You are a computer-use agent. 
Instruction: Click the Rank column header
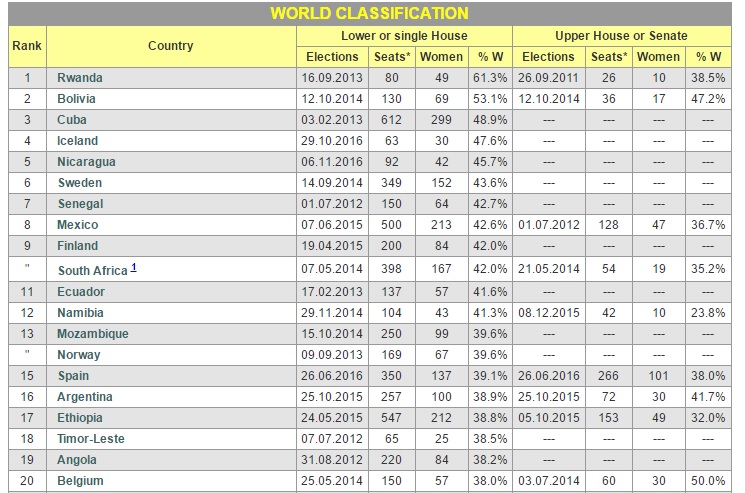[x=27, y=46]
